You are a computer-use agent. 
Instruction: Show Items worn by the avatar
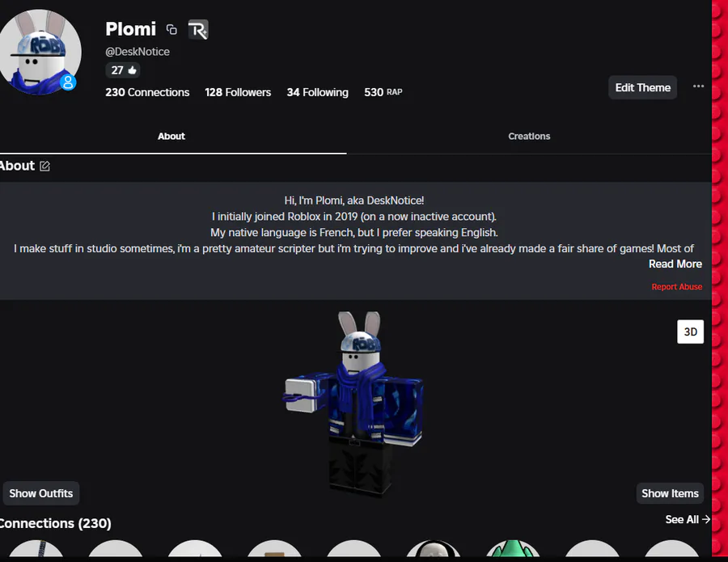[670, 492]
